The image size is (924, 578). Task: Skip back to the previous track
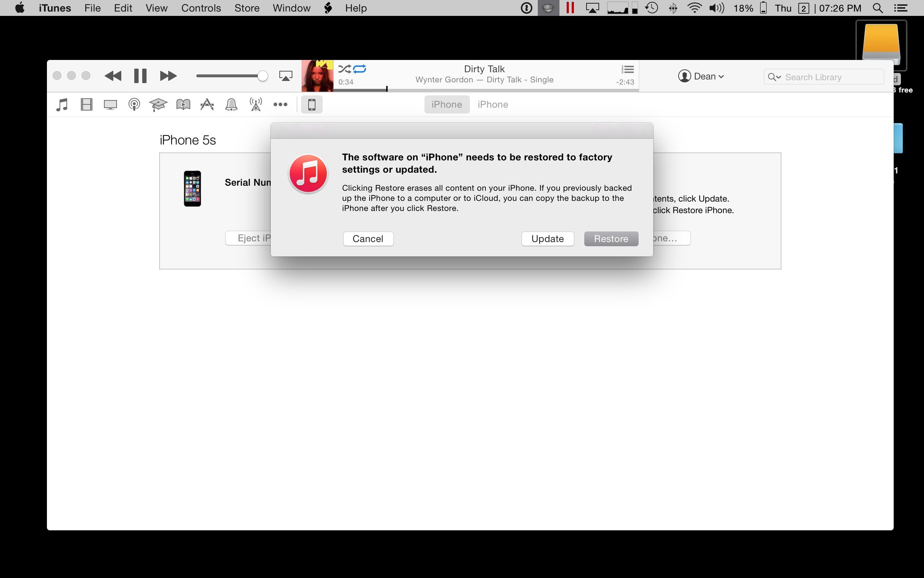tap(113, 76)
